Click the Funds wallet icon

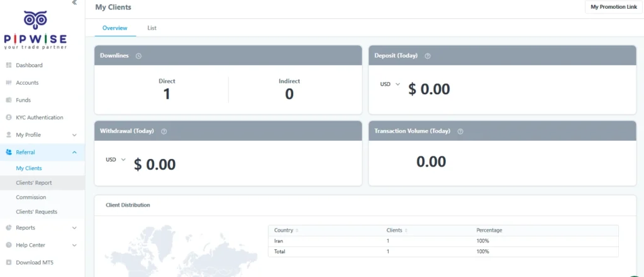tap(9, 100)
